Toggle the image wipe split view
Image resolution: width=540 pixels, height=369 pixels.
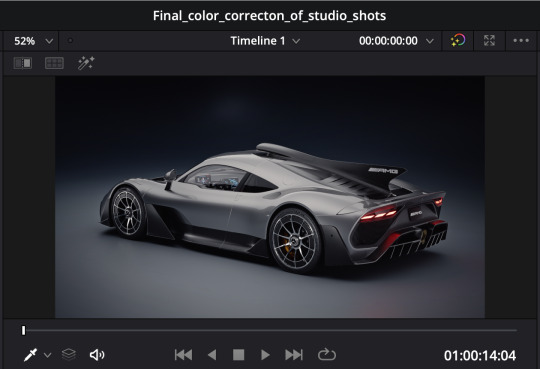coord(23,63)
